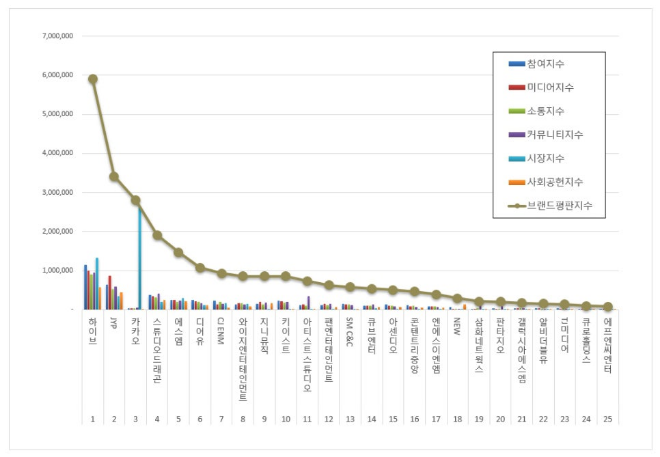Click the line data point above JYP
660x457 pixels.
coord(114,176)
